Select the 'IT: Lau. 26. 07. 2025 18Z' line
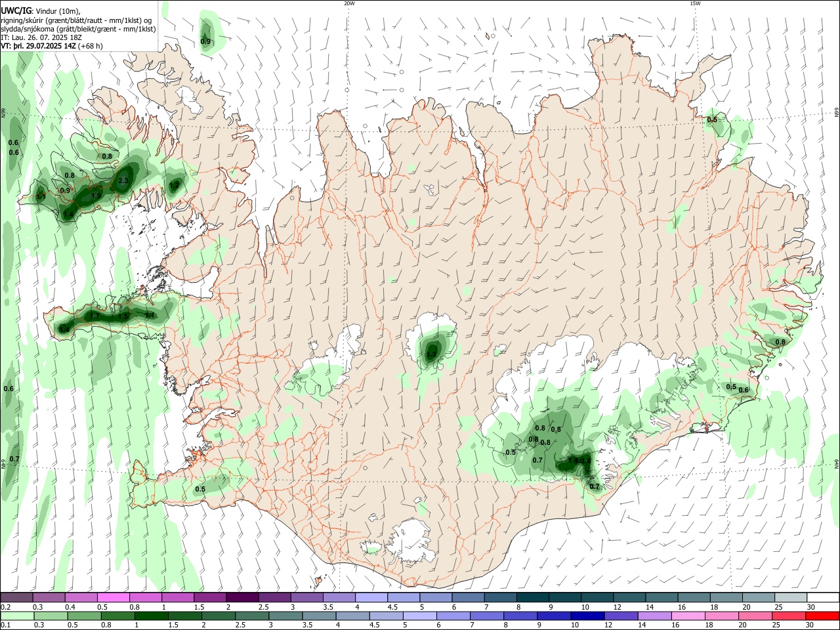Screen dimensions: 840x630 (41, 38)
